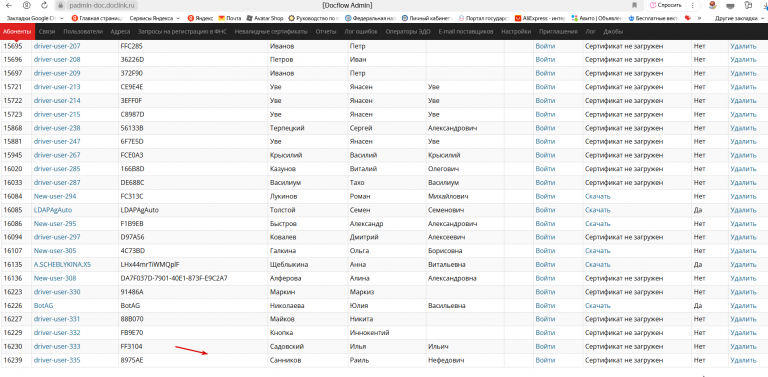This screenshot has width=768, height=377.
Task: Reload the page with the refresh icon
Action: coord(45,5)
